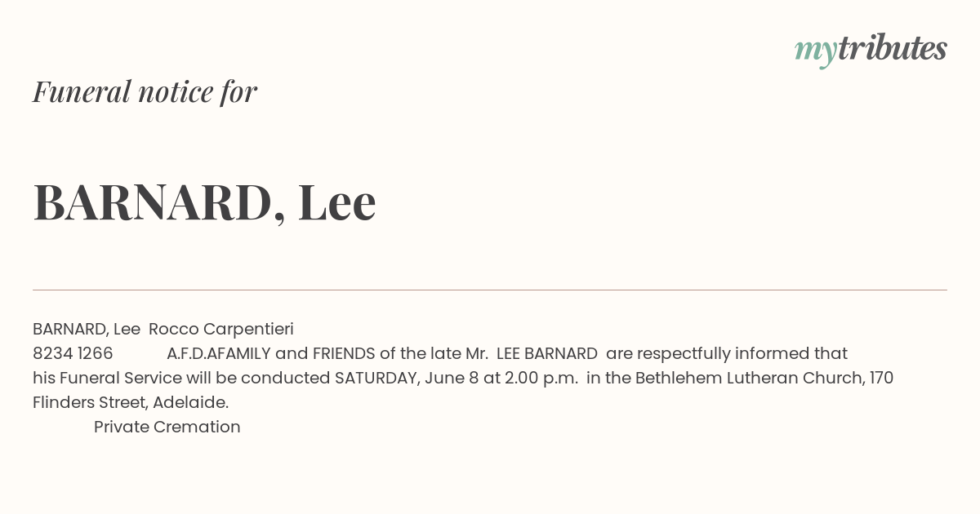The image size is (980, 514).
Task: Click the "Private Cremation" line
Action: (167, 428)
